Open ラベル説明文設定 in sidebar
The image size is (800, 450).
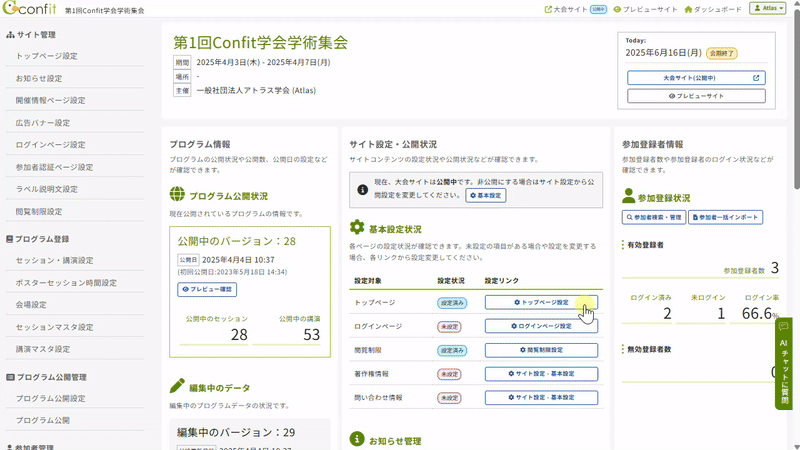click(x=46, y=189)
